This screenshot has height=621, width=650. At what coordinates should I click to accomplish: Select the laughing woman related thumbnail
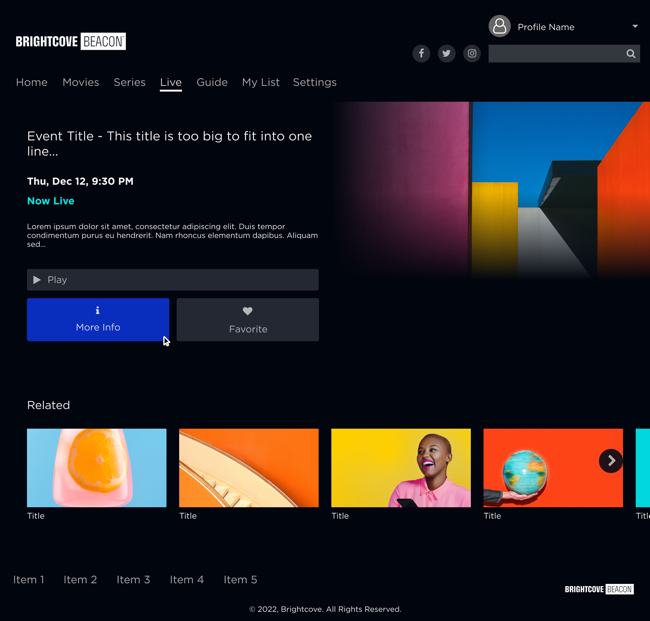tap(401, 468)
